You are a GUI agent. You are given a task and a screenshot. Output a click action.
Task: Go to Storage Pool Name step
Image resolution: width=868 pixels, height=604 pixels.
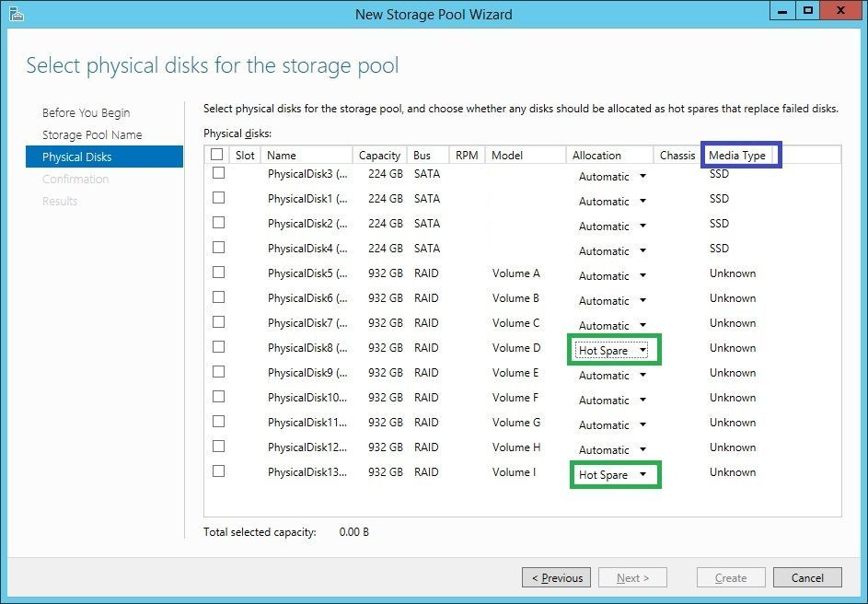(92, 135)
